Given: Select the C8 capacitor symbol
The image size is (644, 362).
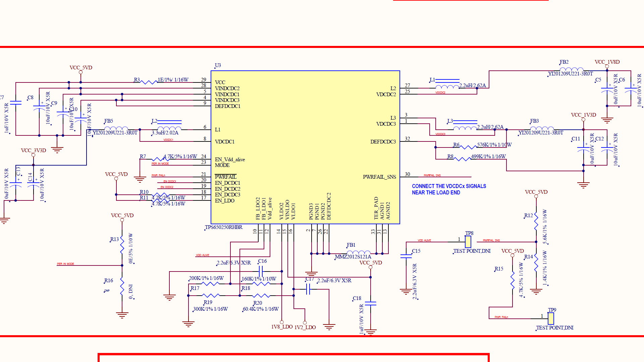Looking at the screenshot, I should tap(39, 107).
